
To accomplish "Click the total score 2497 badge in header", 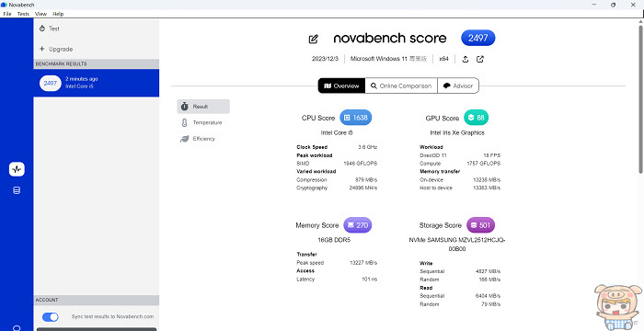I will 478,38.
